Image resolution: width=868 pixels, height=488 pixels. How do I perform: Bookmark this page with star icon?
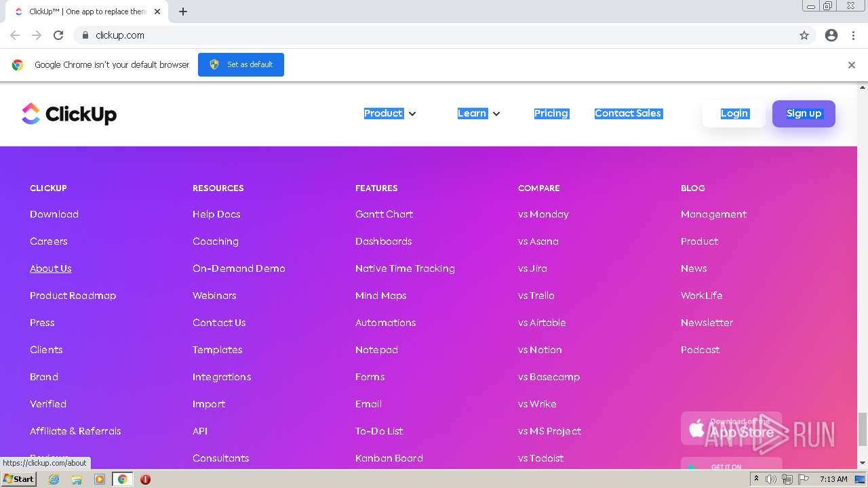[804, 35]
